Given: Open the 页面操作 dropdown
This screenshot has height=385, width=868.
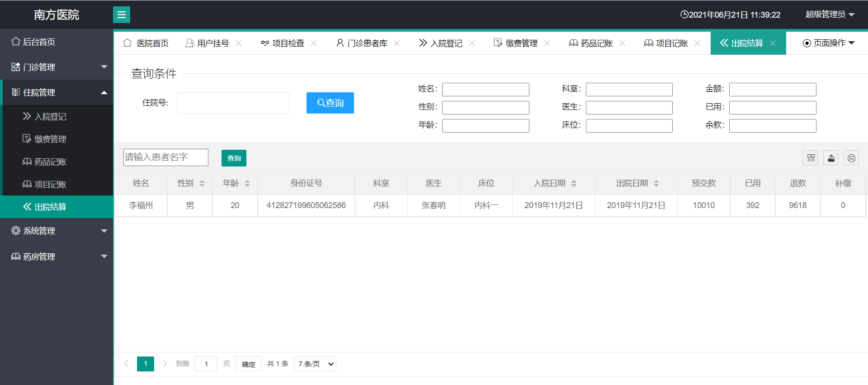Looking at the screenshot, I should click(x=829, y=43).
